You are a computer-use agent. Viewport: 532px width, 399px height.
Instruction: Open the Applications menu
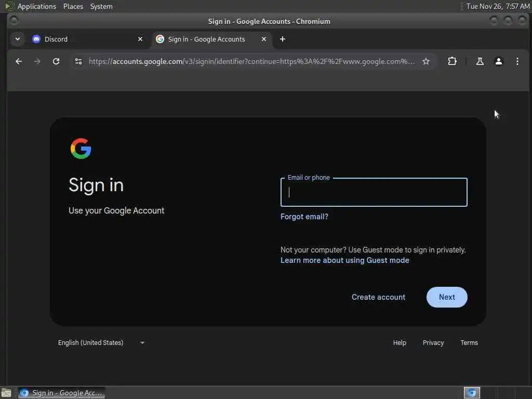coord(31,6)
